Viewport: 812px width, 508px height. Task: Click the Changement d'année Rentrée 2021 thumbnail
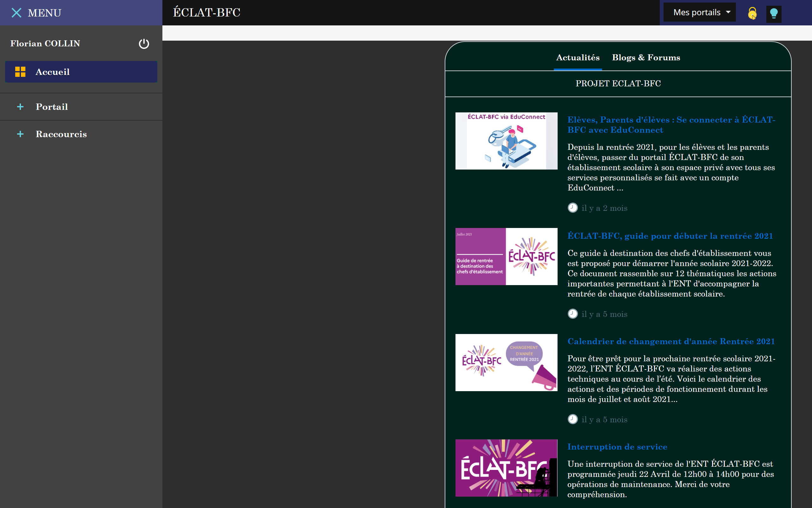(x=506, y=363)
